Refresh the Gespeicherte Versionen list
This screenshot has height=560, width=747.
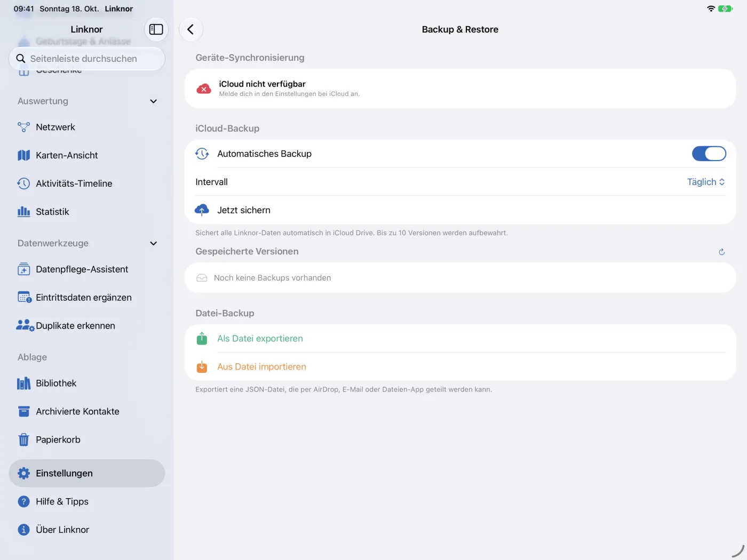721,252
